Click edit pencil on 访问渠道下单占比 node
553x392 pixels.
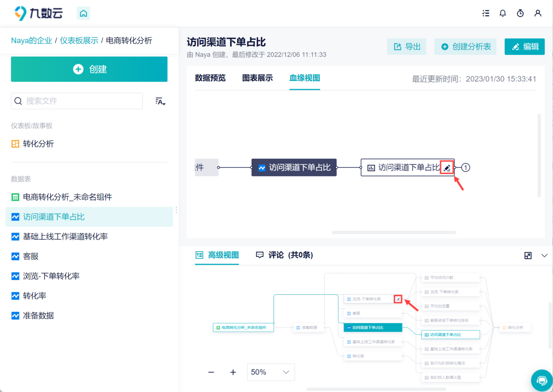447,168
